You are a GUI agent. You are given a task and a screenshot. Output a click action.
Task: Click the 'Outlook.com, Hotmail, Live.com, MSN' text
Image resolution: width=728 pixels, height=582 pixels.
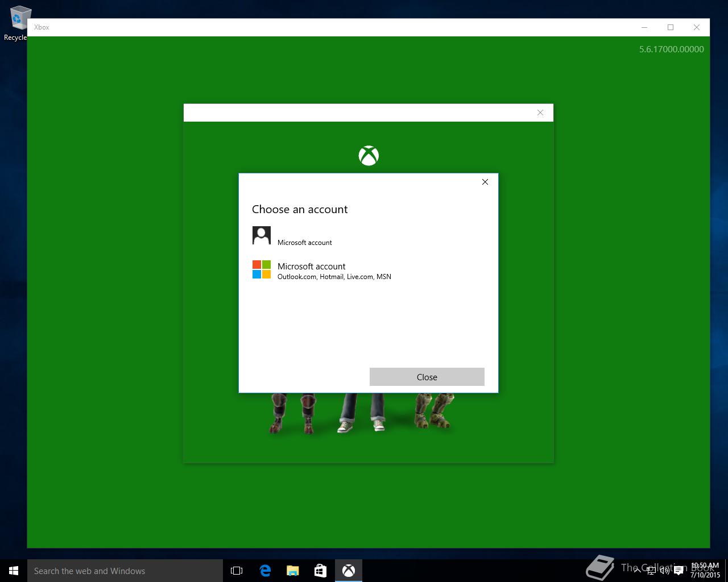point(334,277)
